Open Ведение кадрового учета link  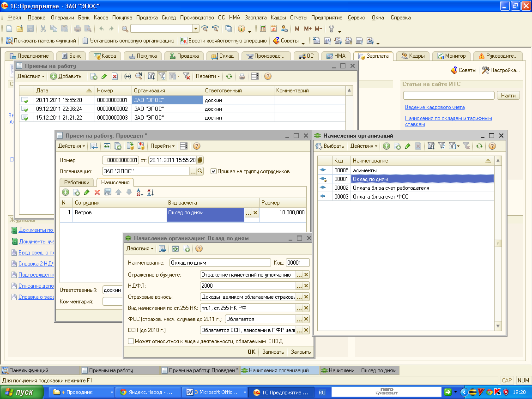click(435, 107)
